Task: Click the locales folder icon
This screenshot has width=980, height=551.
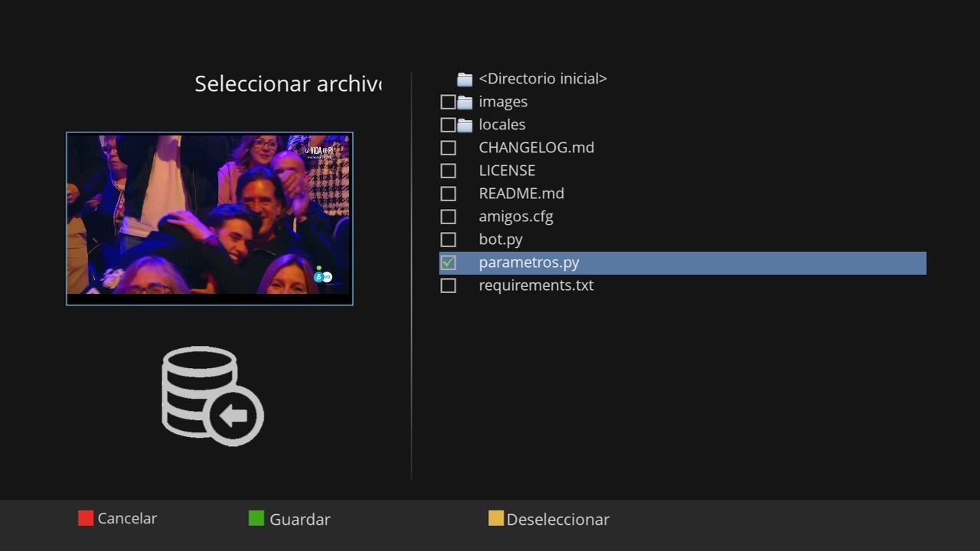Action: click(x=465, y=125)
